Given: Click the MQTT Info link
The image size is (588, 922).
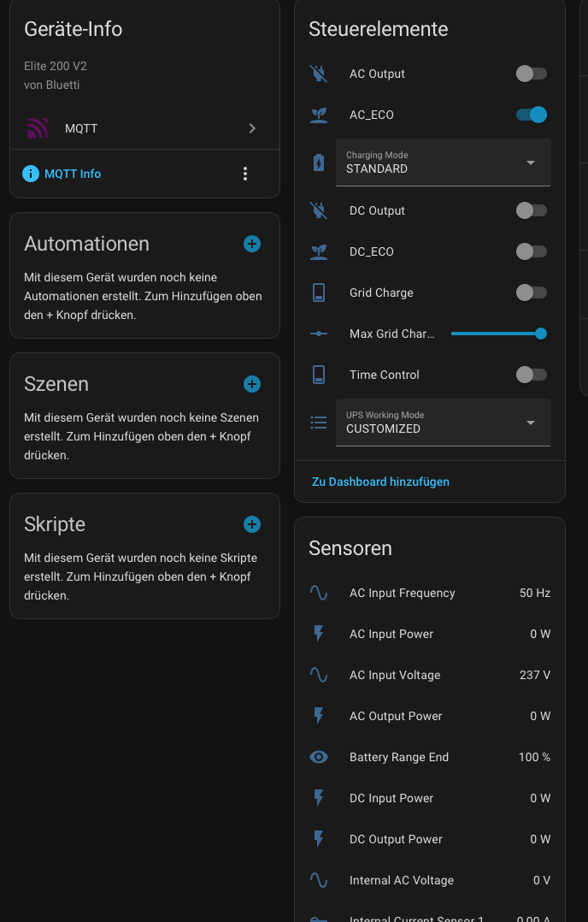Looking at the screenshot, I should click(73, 174).
